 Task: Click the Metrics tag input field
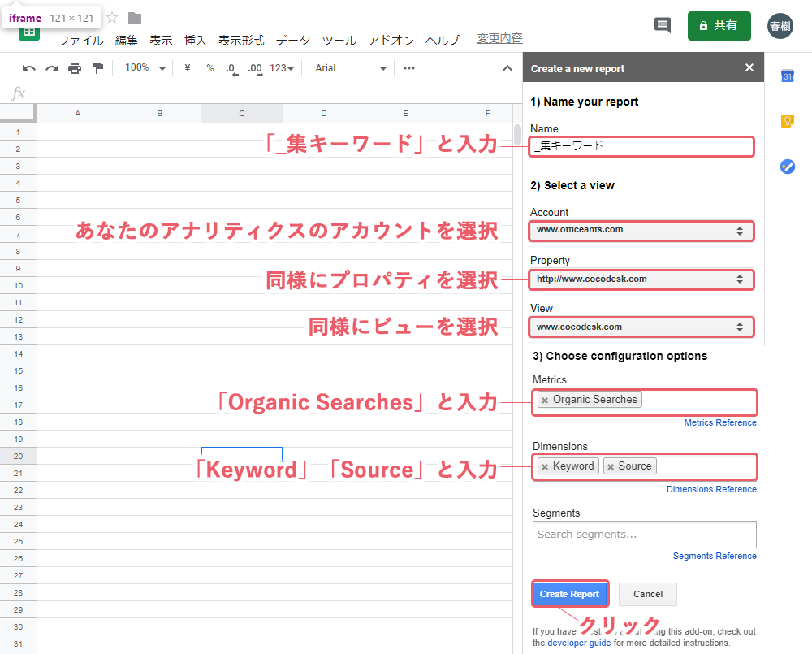[644, 402]
